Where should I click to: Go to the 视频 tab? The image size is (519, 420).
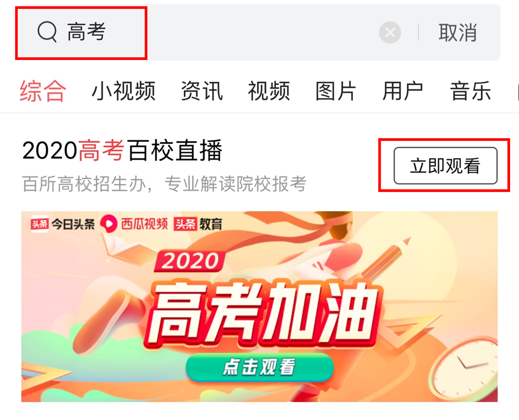(269, 91)
